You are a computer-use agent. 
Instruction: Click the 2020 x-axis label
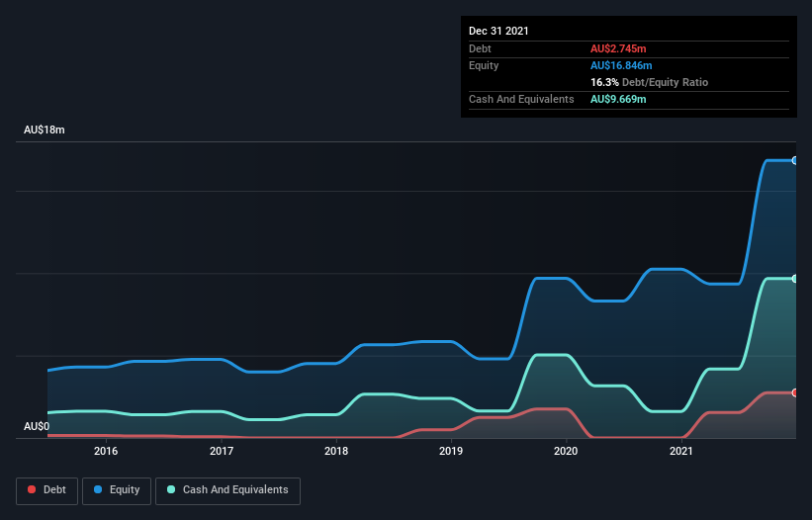(x=566, y=451)
